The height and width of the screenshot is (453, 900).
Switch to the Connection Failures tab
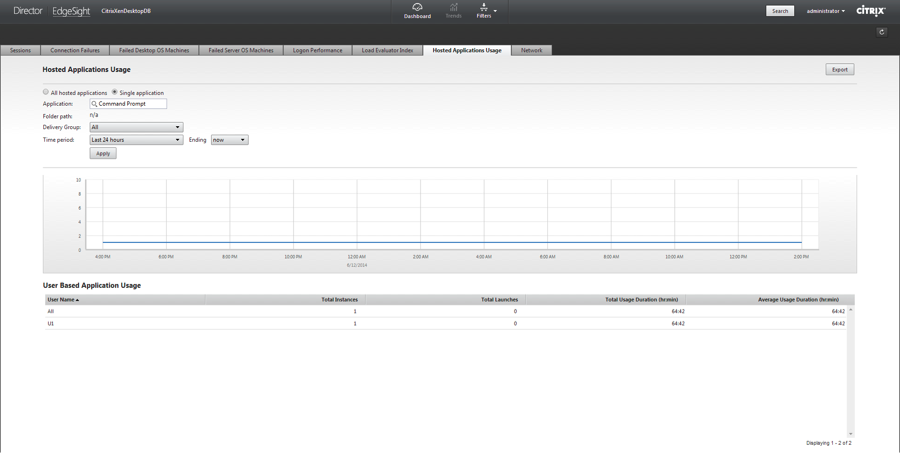75,50
